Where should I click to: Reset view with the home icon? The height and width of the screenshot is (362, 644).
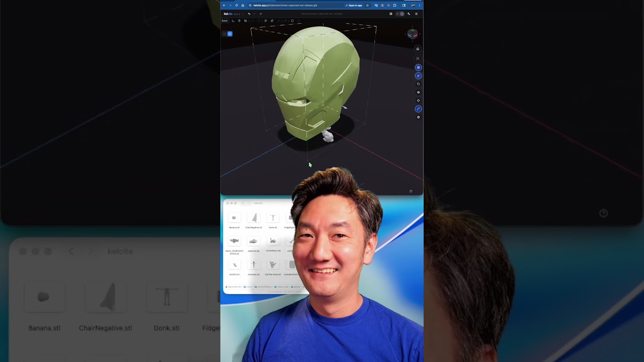[418, 49]
